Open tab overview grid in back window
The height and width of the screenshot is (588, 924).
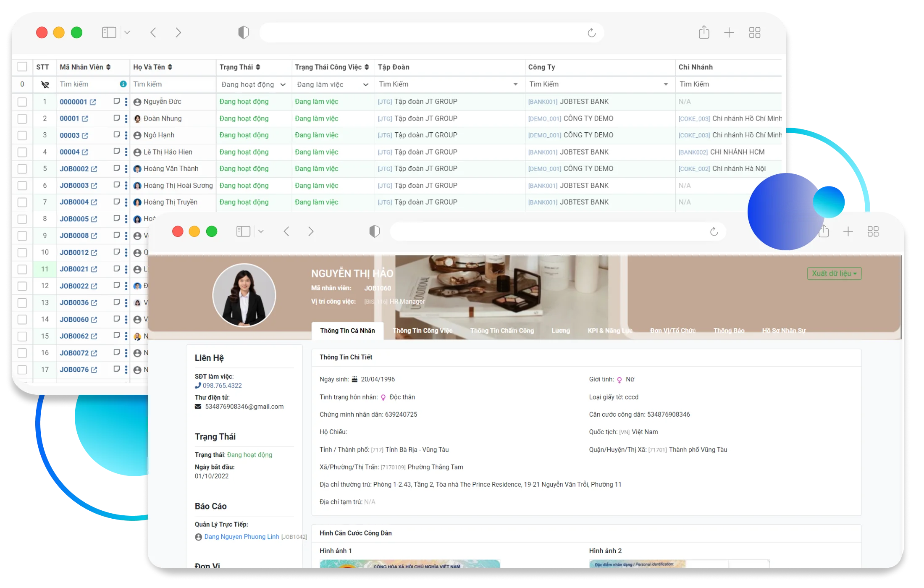click(755, 32)
